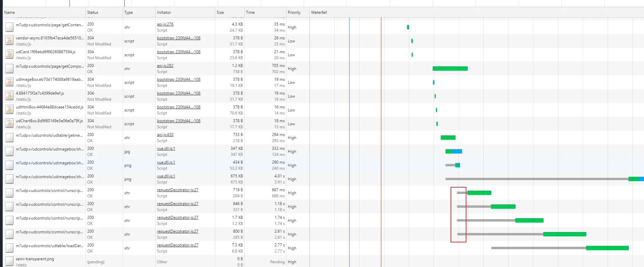644x267 pixels.
Task: Select the file icon of the 1.18 s runscript request
Action: (9, 206)
